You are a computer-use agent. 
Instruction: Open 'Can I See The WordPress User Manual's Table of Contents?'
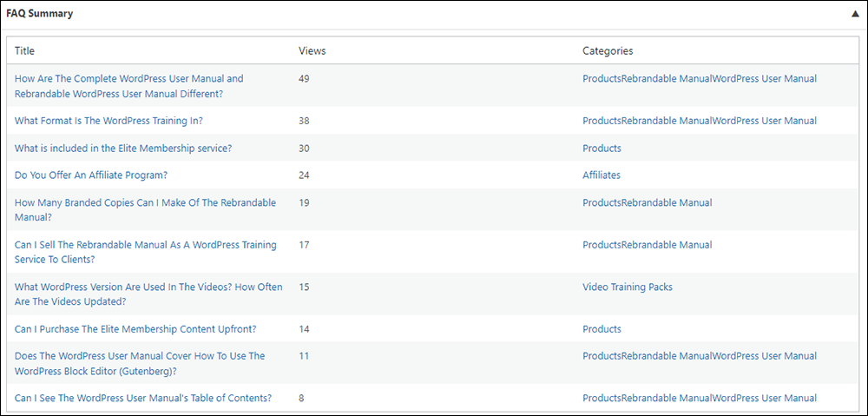pos(143,398)
